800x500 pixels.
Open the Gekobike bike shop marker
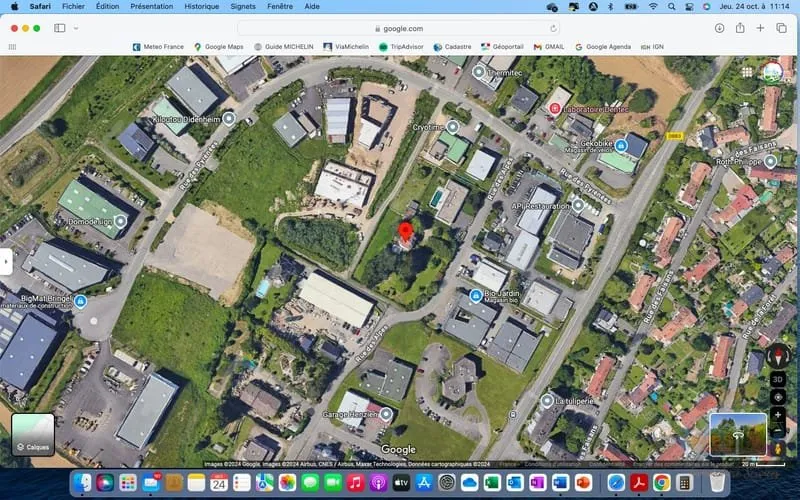[x=620, y=146]
